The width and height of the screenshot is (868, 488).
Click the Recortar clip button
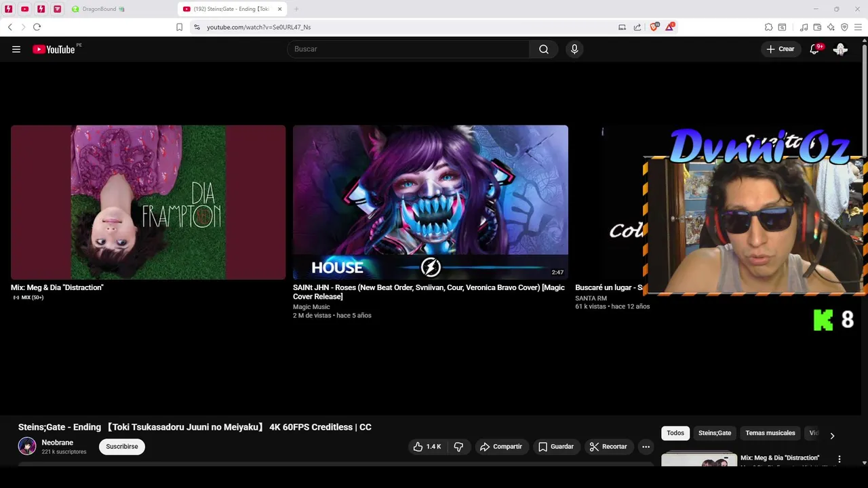pyautogui.click(x=608, y=447)
